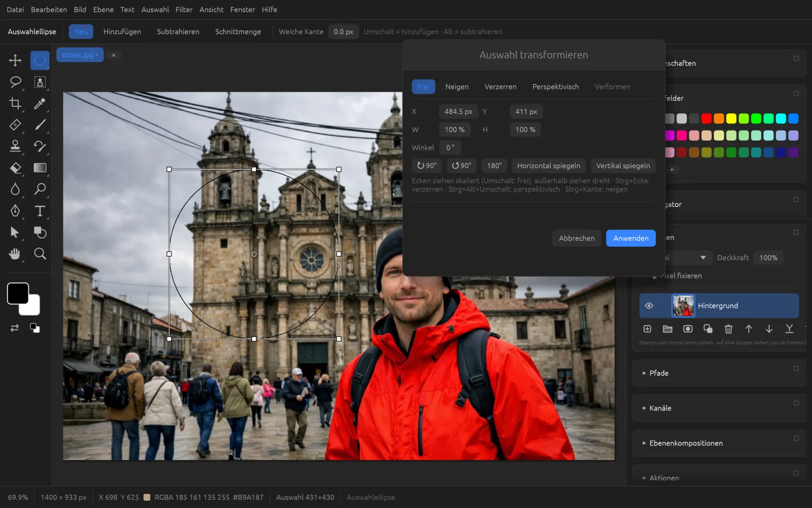Hide the Hintergrund layer

pyautogui.click(x=649, y=306)
